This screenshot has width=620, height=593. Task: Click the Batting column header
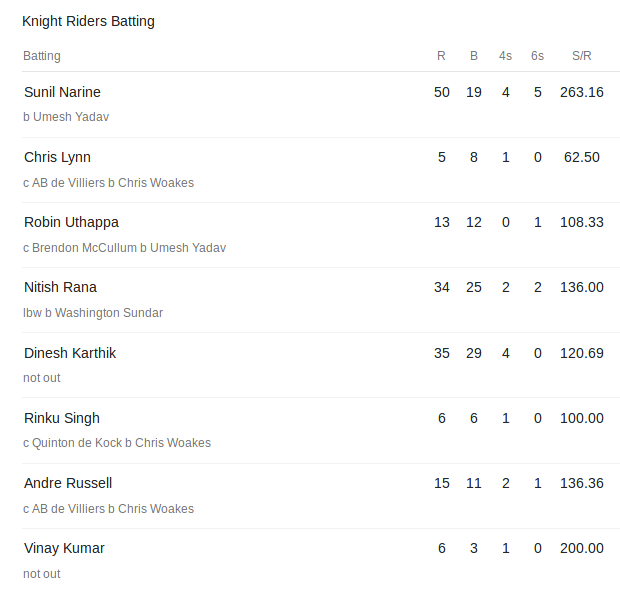pyautogui.click(x=42, y=56)
